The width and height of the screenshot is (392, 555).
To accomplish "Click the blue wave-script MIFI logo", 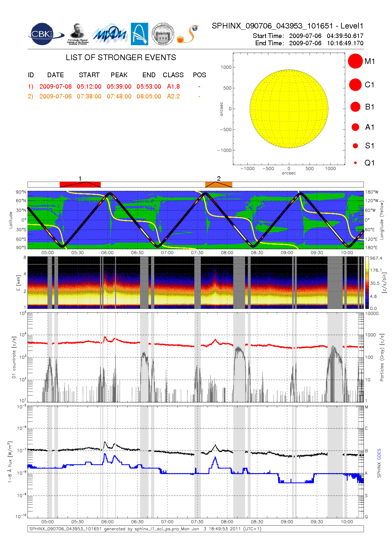I will (110, 34).
